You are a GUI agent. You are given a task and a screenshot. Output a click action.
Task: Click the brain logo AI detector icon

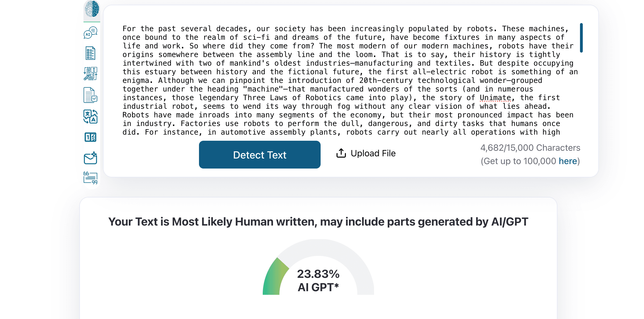tap(92, 9)
